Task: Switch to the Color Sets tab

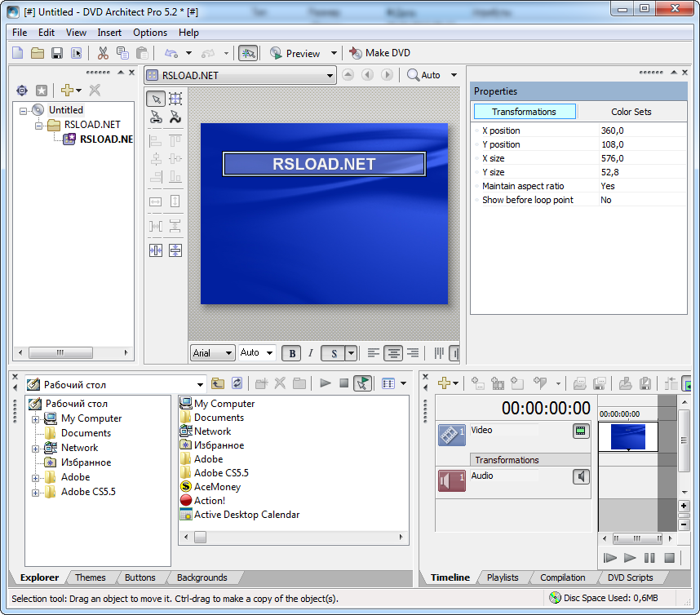Action: tap(631, 112)
